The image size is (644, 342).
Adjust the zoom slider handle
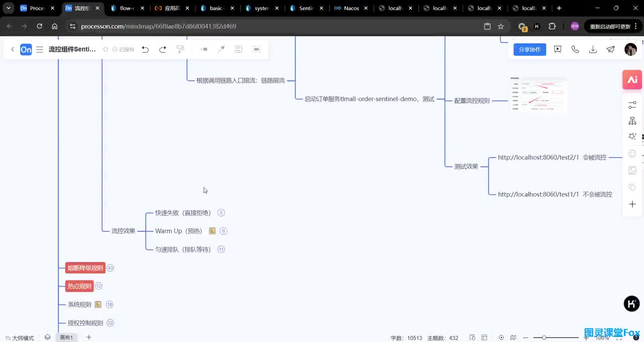point(544,337)
